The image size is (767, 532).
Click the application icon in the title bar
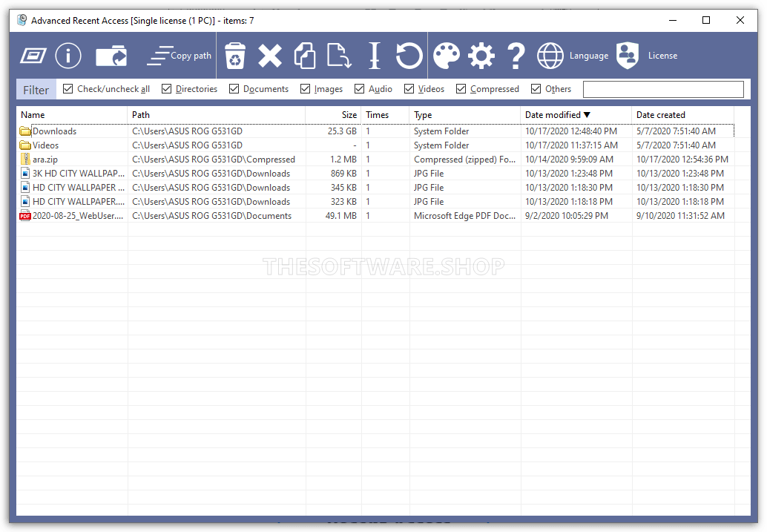pyautogui.click(x=22, y=20)
